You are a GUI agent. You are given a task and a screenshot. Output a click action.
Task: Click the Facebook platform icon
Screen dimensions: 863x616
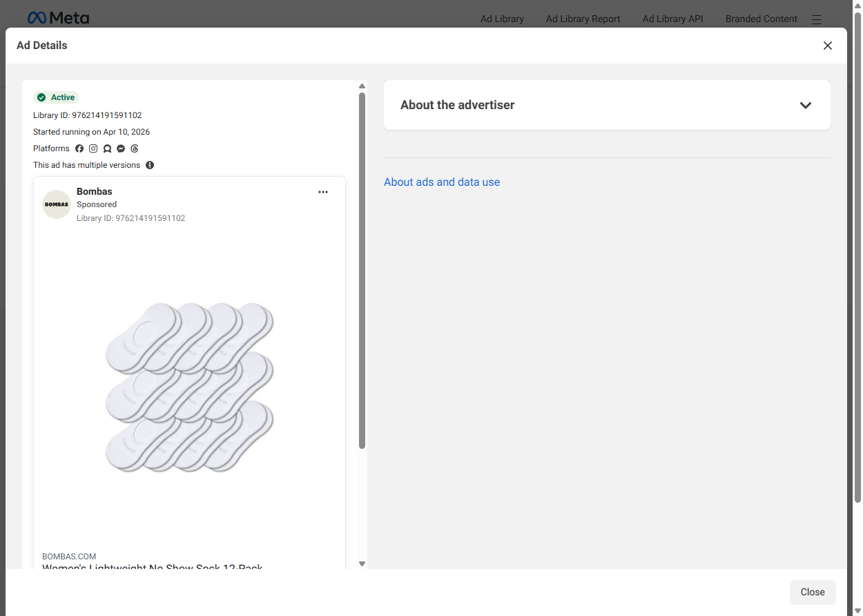pyautogui.click(x=79, y=148)
